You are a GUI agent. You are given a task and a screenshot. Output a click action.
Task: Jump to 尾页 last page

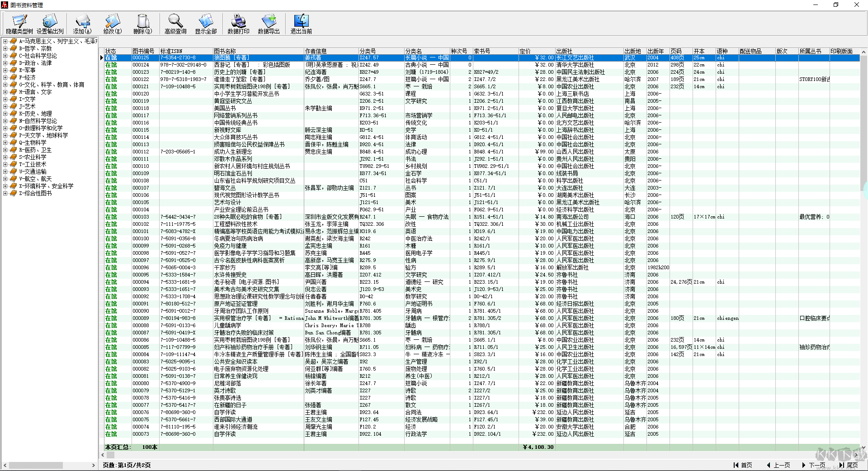point(849,465)
